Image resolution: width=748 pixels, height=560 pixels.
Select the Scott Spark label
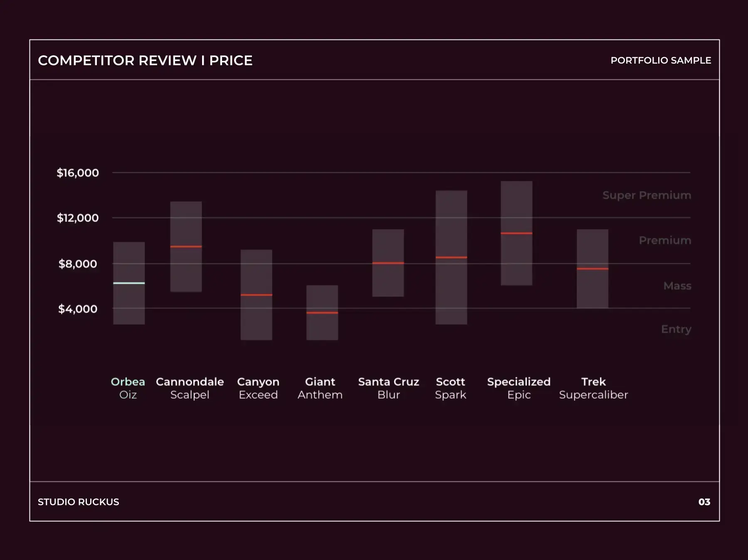tap(450, 388)
